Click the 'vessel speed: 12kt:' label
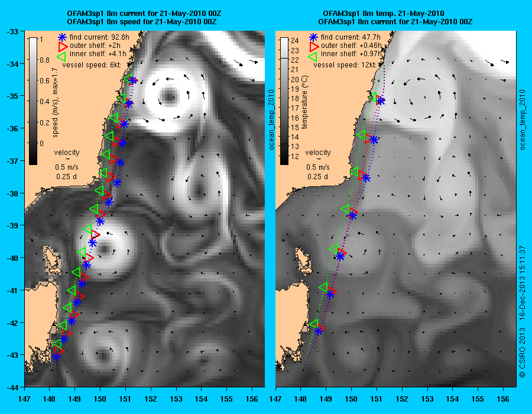 345,65
